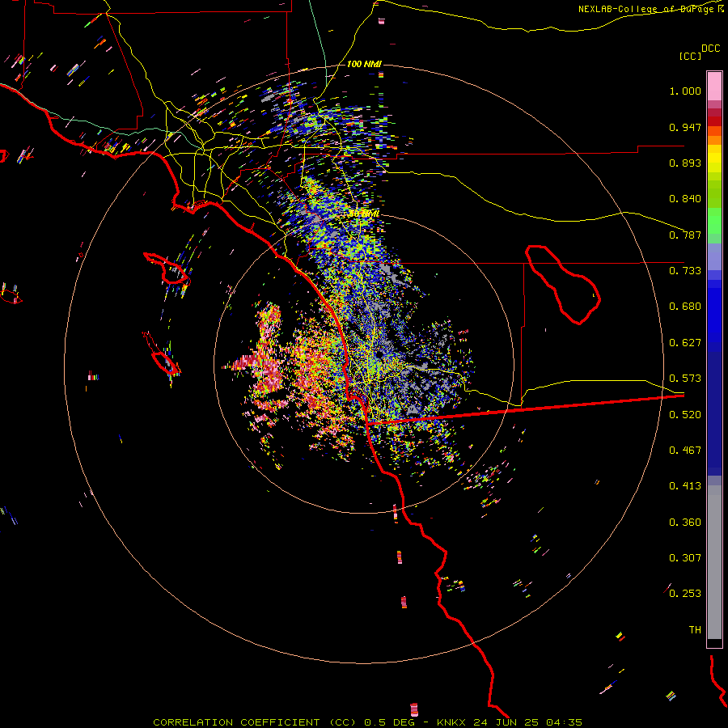Click the 0.627 scale value

tap(685, 343)
